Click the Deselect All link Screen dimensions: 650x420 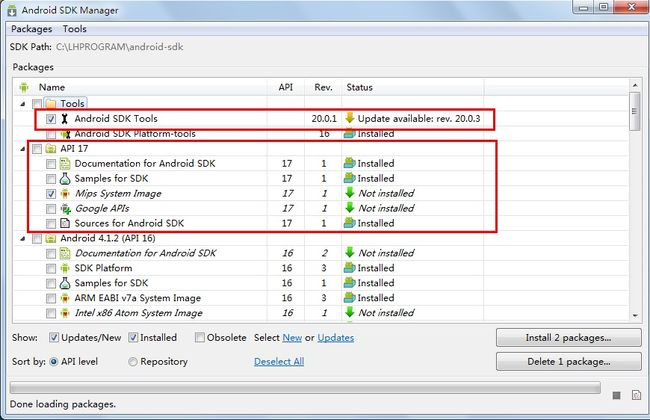point(279,362)
